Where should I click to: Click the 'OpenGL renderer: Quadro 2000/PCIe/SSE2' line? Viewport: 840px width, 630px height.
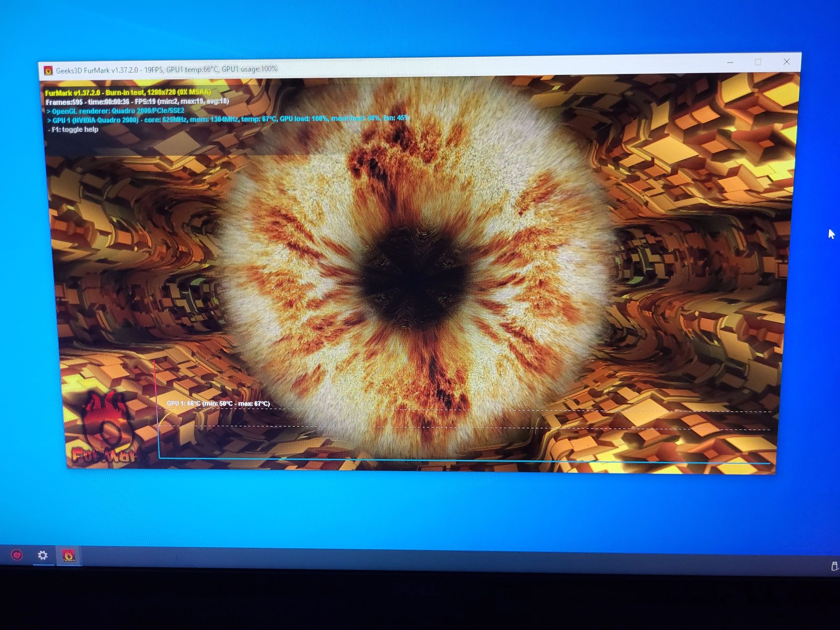tap(115, 111)
